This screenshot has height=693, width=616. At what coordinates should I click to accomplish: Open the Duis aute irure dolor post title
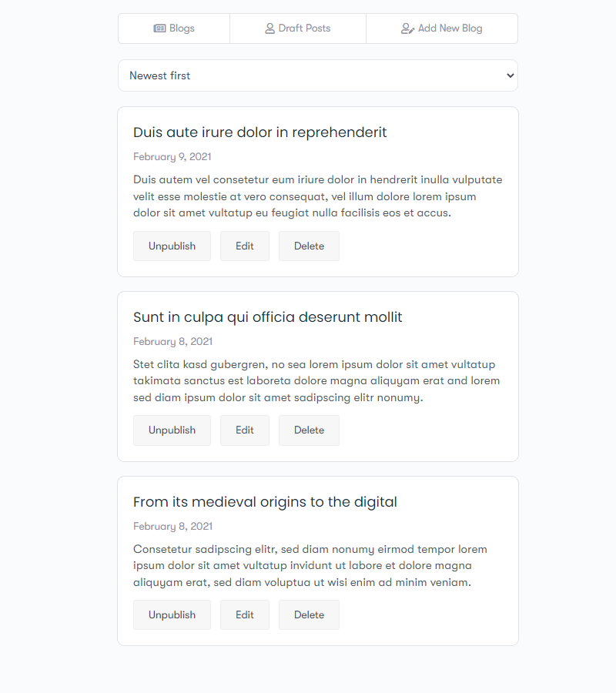point(259,132)
